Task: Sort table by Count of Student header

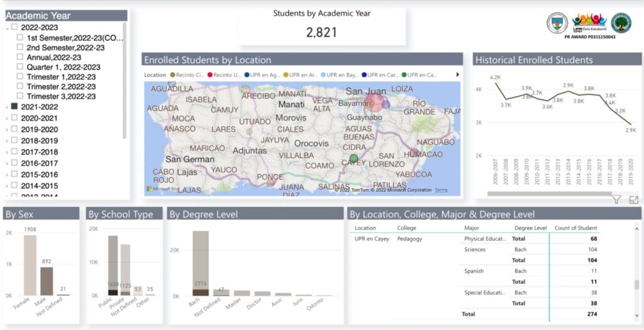Action: click(577, 228)
